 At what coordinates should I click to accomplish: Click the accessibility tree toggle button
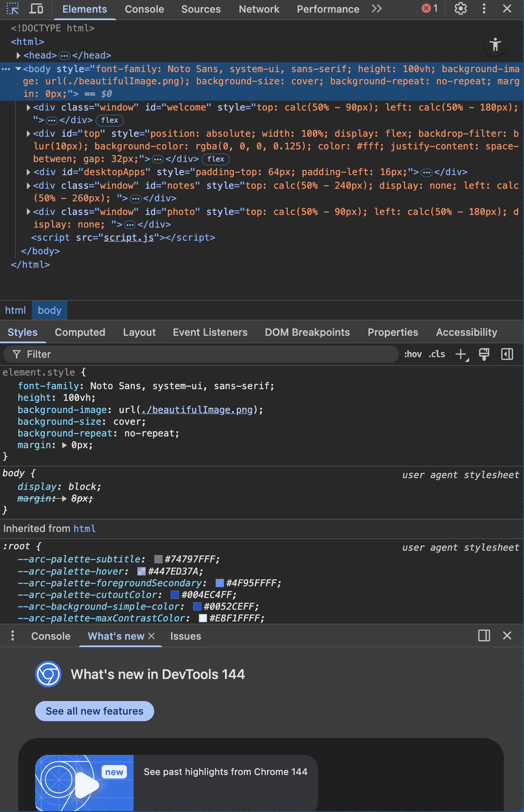(495, 45)
